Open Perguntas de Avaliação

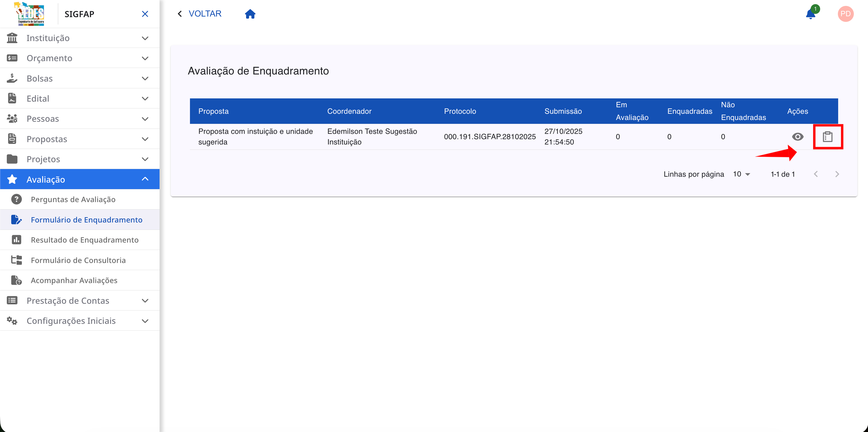[73, 199]
